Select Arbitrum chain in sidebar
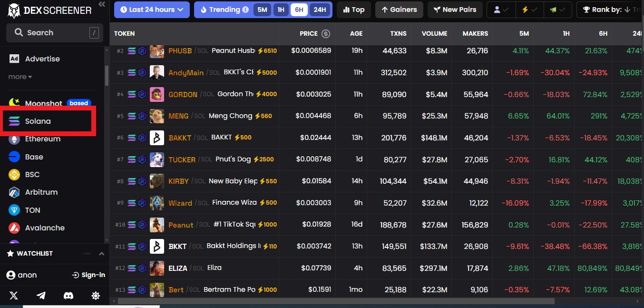644x308 pixels. click(x=33, y=192)
